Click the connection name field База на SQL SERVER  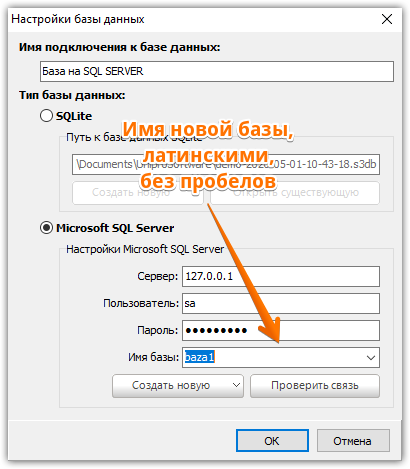click(x=217, y=71)
